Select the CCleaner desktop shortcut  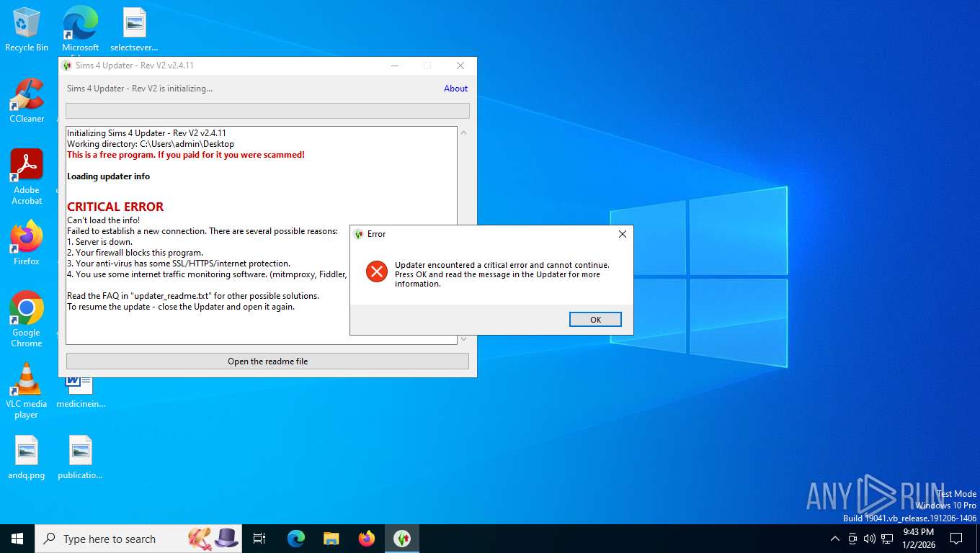(x=27, y=101)
